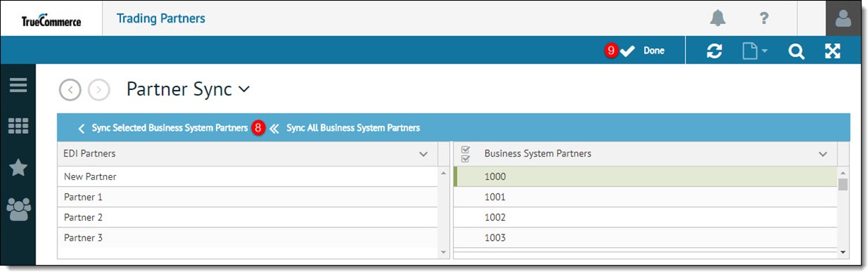Open the search magnifier icon
The image size is (868, 272).
tap(796, 51)
